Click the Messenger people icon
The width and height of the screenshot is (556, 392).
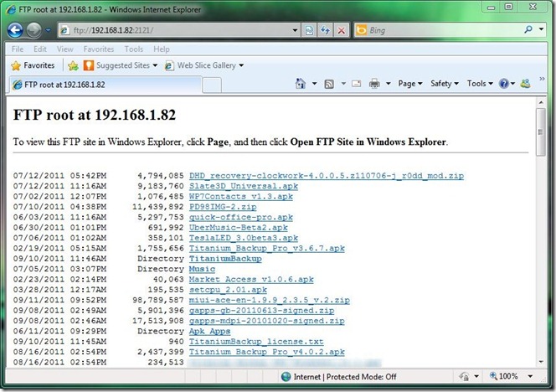pos(526,84)
